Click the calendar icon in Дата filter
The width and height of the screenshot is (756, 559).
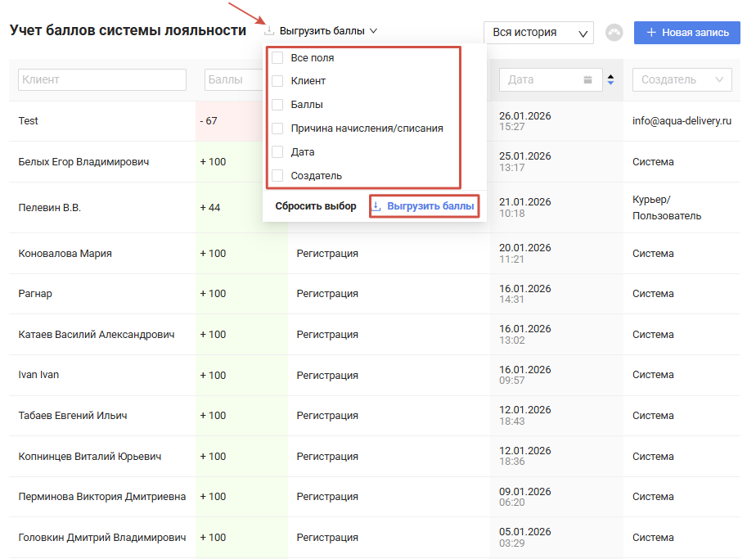pyautogui.click(x=587, y=79)
